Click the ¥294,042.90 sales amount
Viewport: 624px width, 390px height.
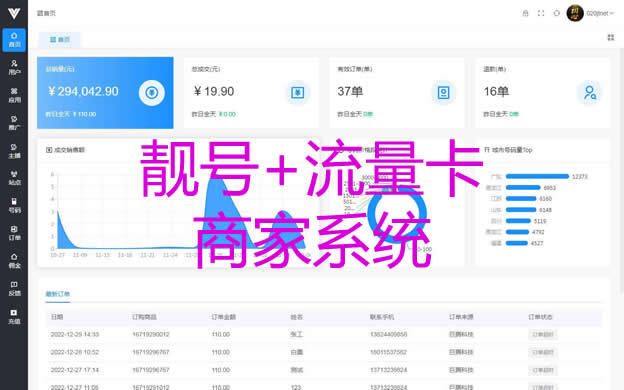(83, 92)
